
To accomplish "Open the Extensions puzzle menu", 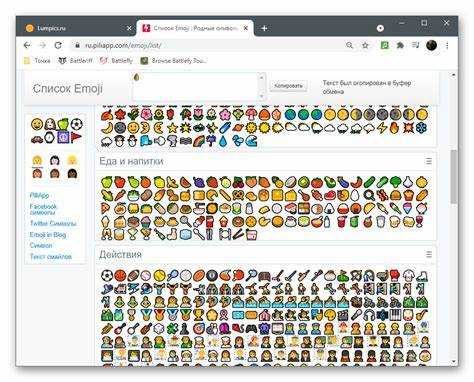I will (x=400, y=45).
